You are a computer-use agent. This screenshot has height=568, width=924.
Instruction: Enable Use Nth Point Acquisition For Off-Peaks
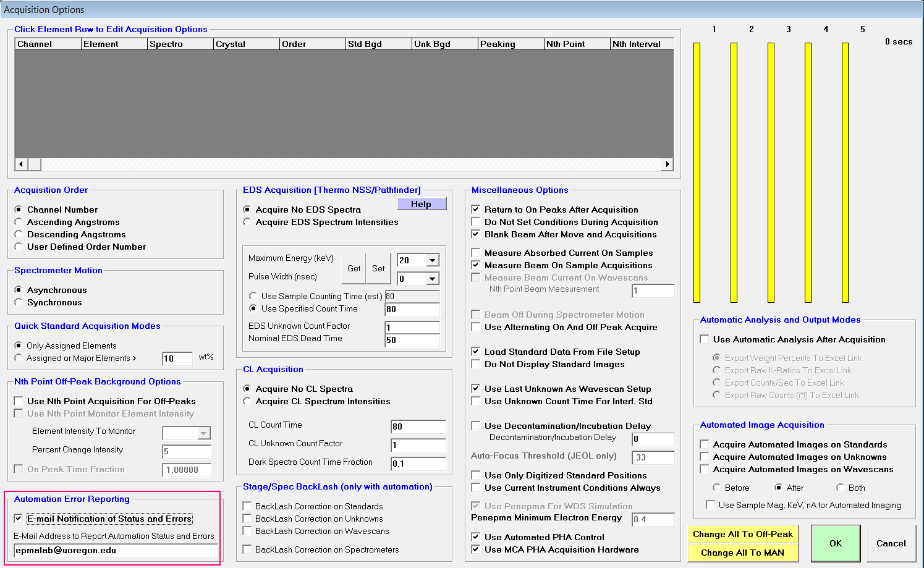(x=19, y=401)
